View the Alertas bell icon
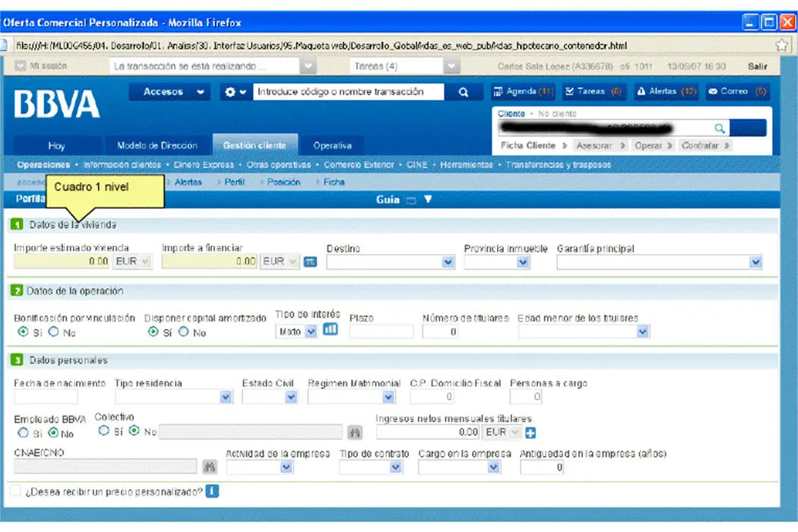 (641, 91)
